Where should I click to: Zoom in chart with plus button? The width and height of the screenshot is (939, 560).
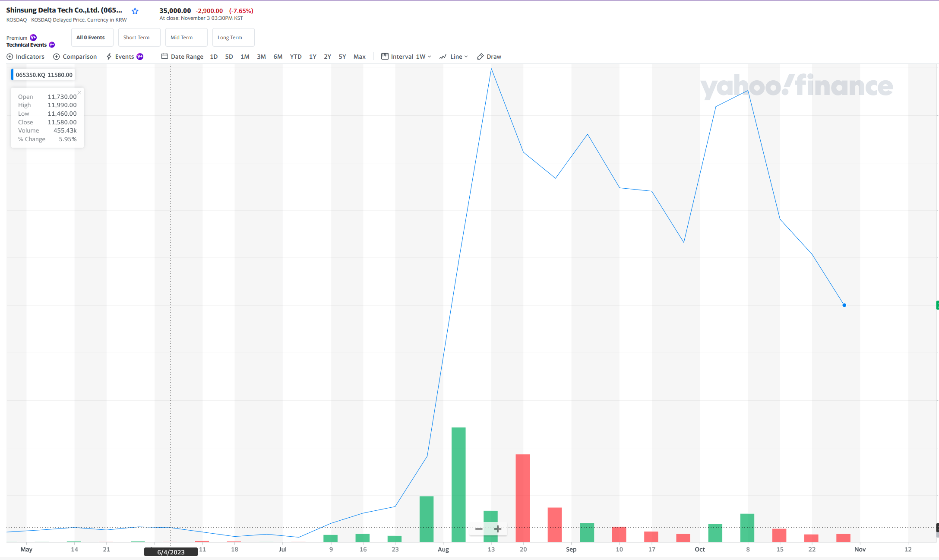tap(498, 529)
